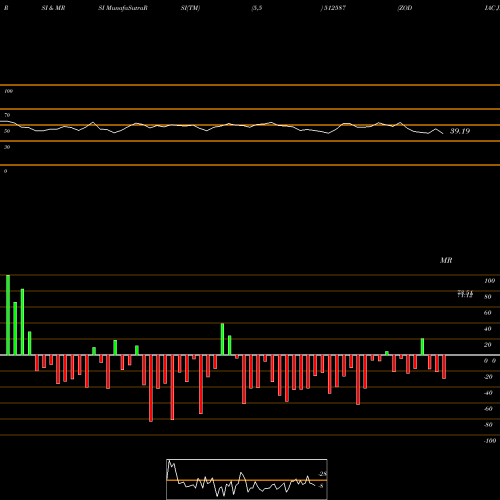
Task: Select the 'SI & MR' header text
Action: (x=53, y=8)
